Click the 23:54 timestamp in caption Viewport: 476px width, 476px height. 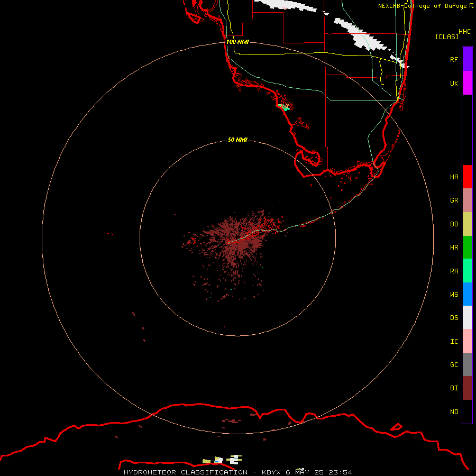click(340, 472)
